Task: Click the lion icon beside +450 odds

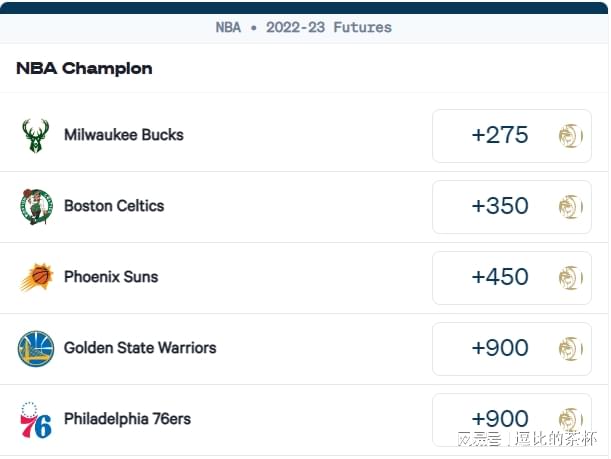Action: coord(571,277)
